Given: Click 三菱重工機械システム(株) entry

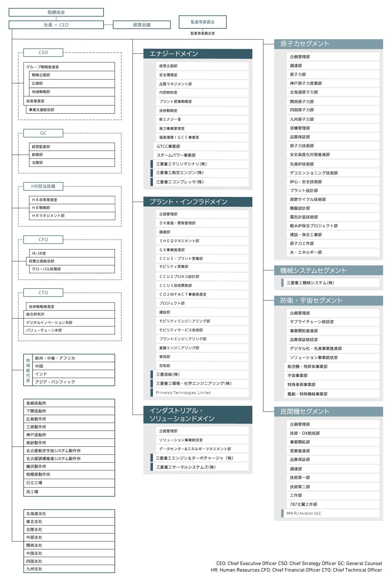Looking at the screenshot, I should pos(330,283).
